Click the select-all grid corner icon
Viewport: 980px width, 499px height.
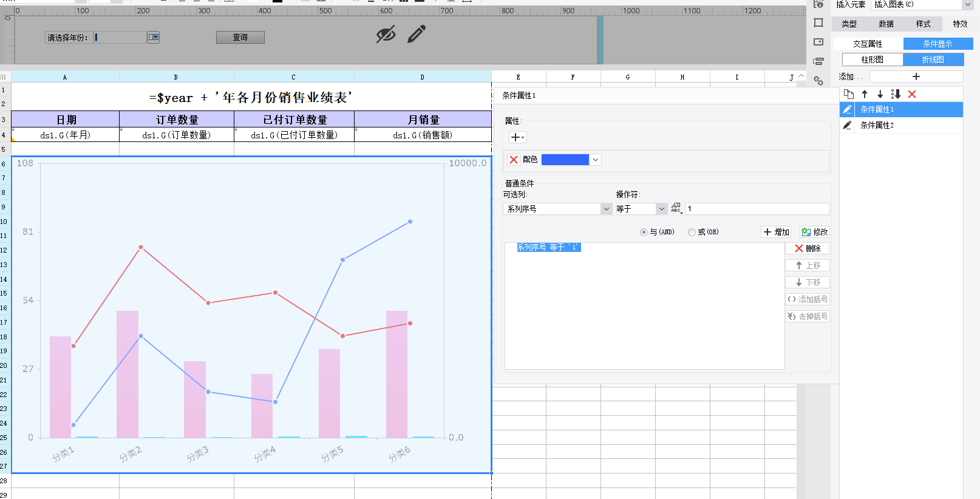tap(4, 77)
